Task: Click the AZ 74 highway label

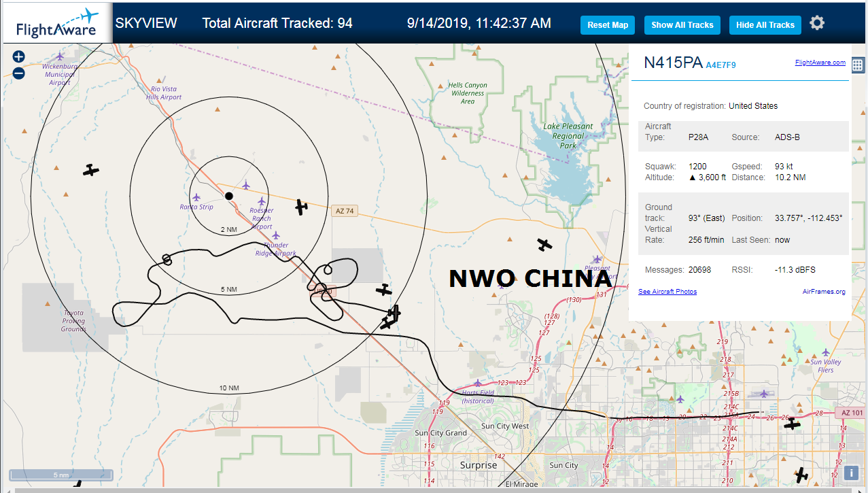Action: click(345, 211)
